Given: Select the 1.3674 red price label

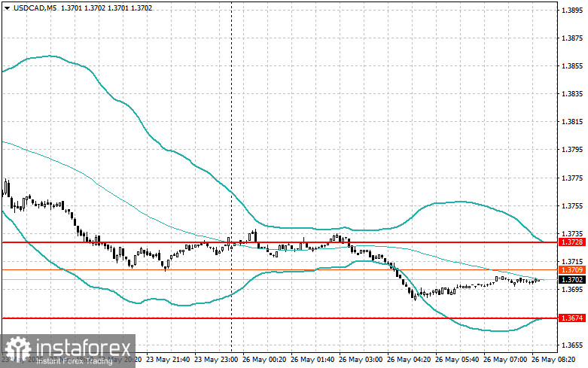Looking at the screenshot, I should tap(572, 318).
